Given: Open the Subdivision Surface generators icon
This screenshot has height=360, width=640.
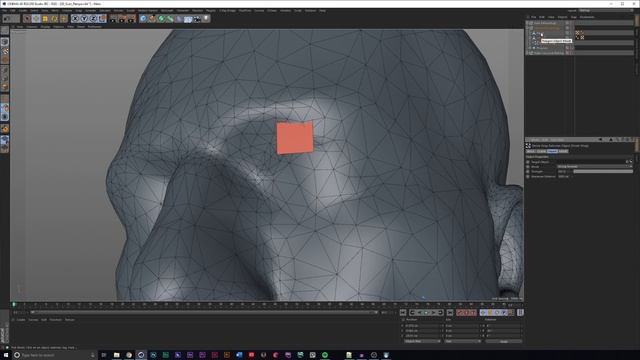Looking at the screenshot, I should pyautogui.click(x=161, y=19).
